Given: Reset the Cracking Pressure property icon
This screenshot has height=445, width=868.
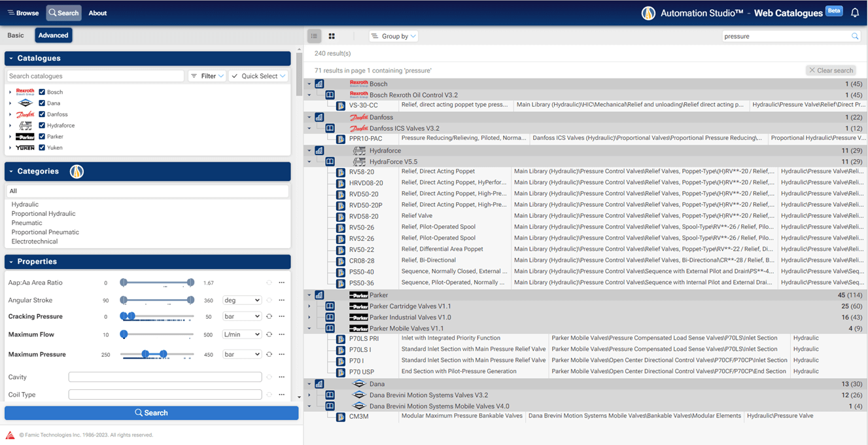Looking at the screenshot, I should (269, 316).
